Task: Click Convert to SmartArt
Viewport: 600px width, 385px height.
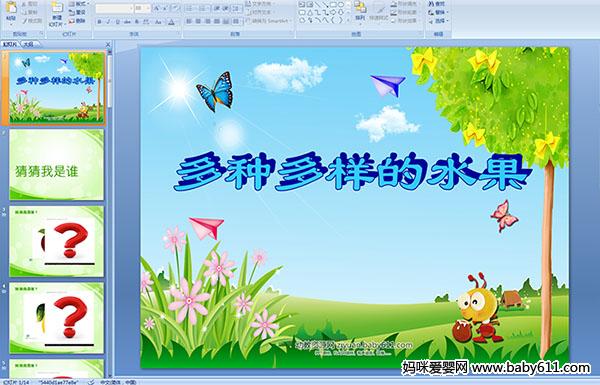Action: (269, 21)
